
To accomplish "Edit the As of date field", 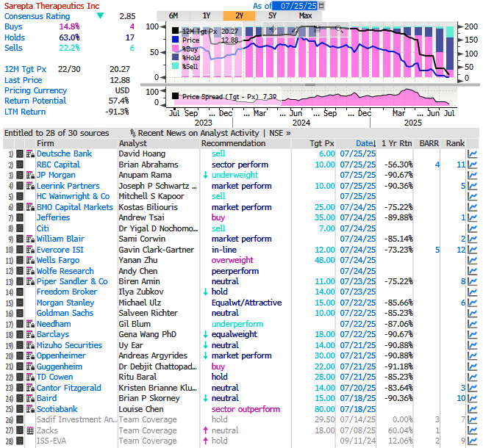I will click(x=297, y=6).
